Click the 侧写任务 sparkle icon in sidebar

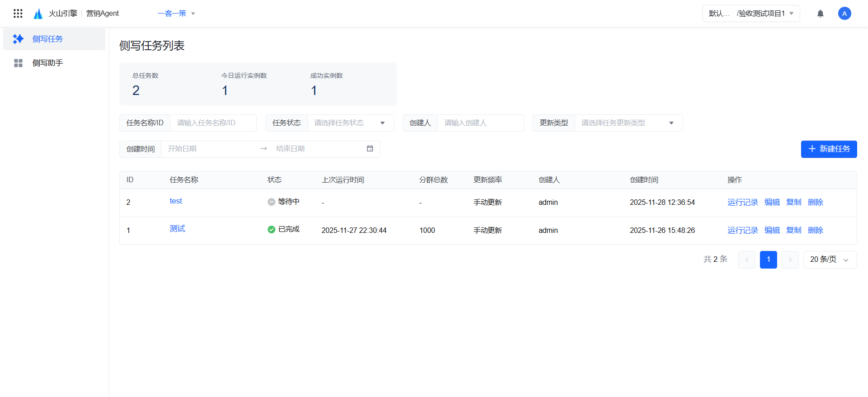click(18, 39)
